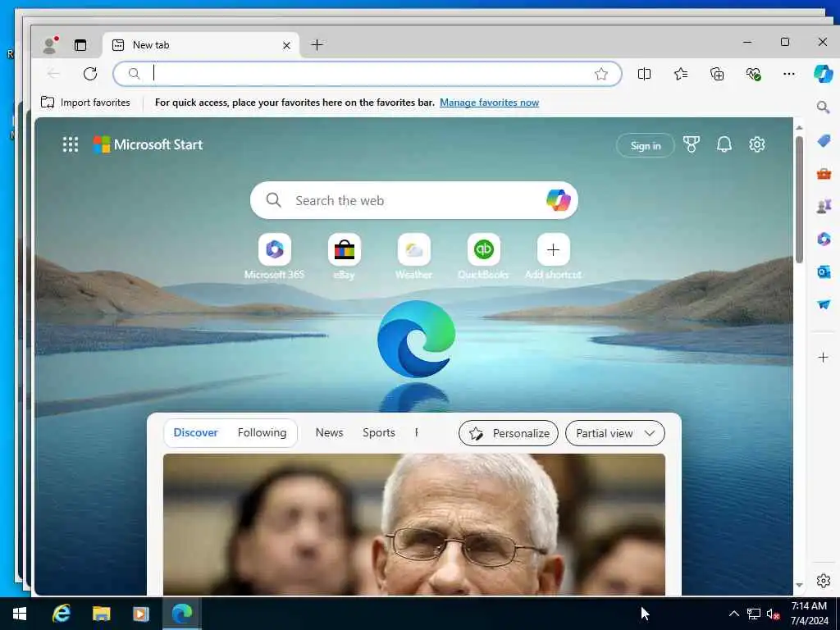This screenshot has width=840, height=630.
Task: Switch to the Sports tab
Action: [379, 433]
